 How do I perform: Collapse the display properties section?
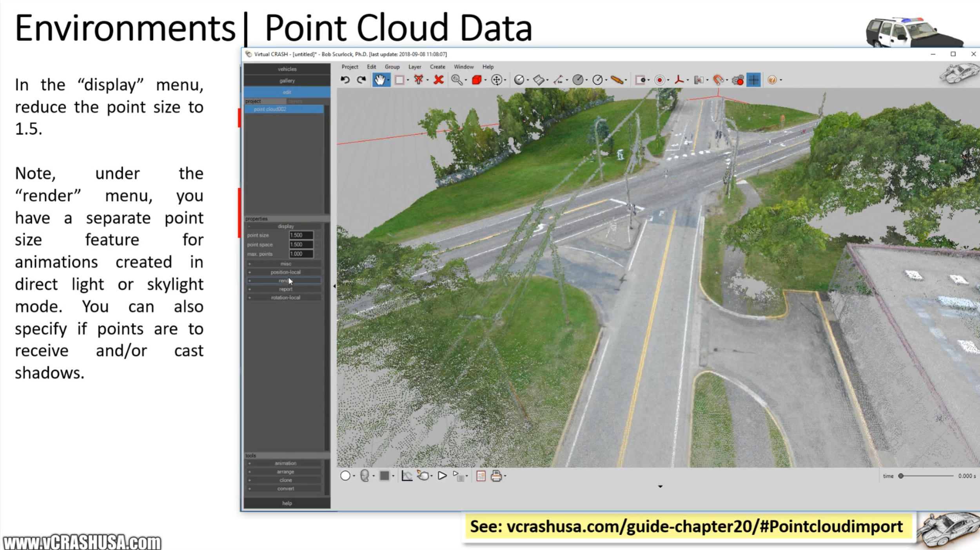(285, 226)
